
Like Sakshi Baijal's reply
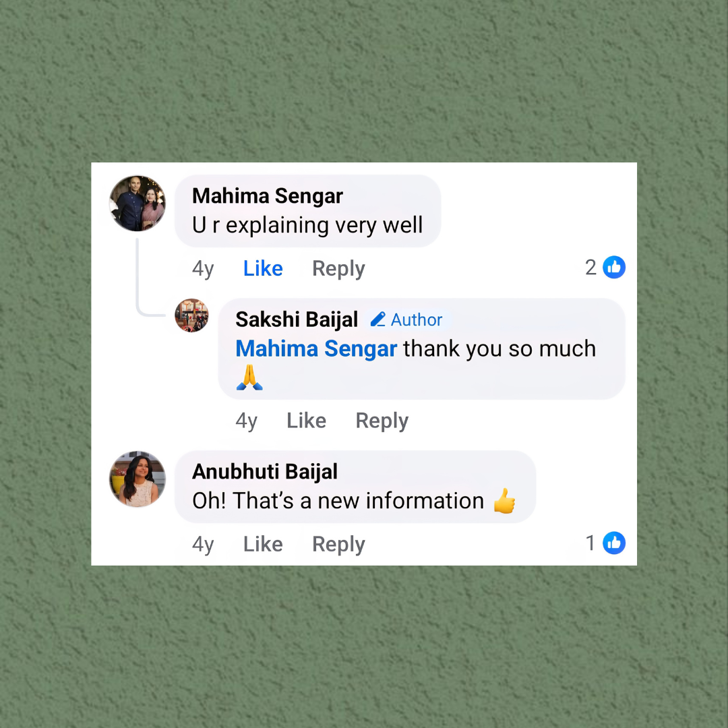pyautogui.click(x=307, y=421)
